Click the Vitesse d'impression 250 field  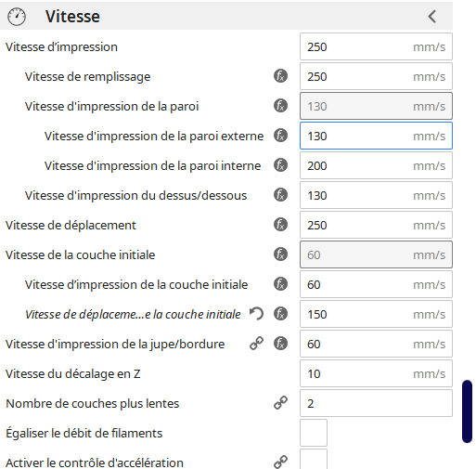coord(376,46)
